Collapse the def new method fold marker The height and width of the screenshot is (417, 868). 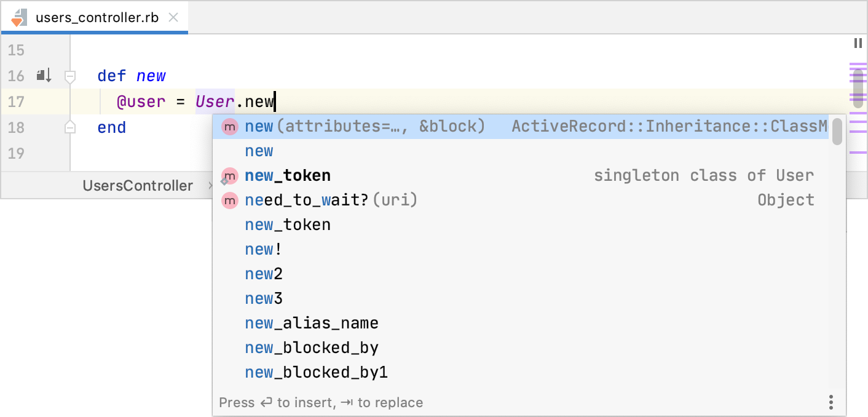[70, 76]
